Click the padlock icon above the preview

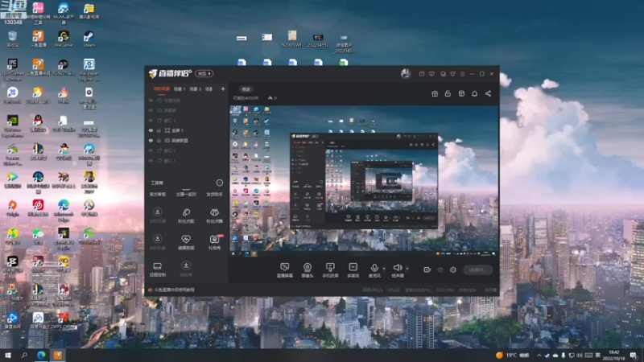point(448,93)
